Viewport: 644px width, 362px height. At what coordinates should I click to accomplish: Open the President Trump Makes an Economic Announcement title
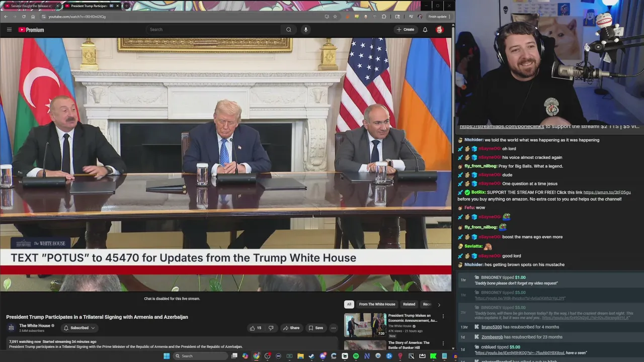[x=413, y=318]
